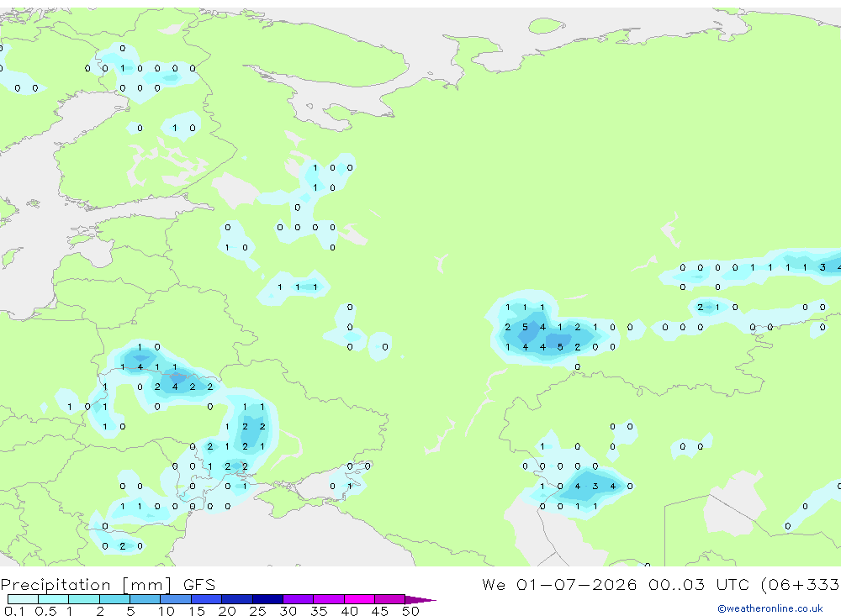
Task: Click the 45–50 mm legend color swatch
Action: 390,599
